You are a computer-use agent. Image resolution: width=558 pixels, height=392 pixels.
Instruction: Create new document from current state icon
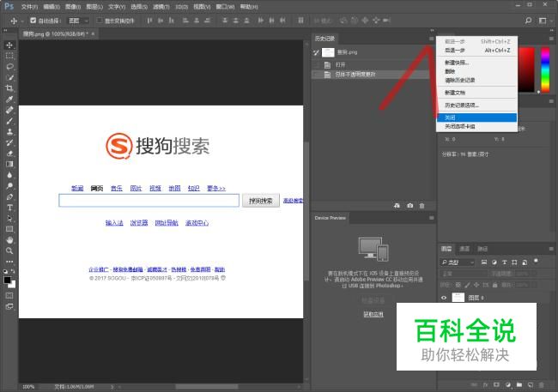(397, 206)
